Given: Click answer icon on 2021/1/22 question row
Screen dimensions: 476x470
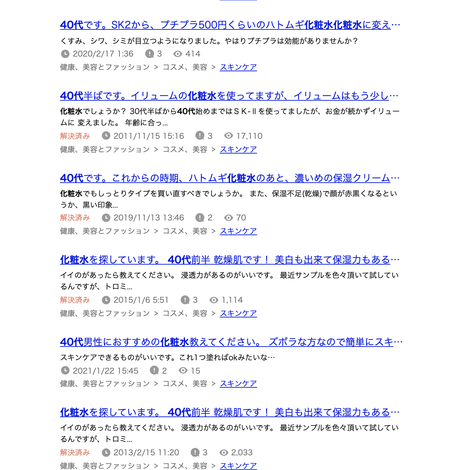Looking at the screenshot, I should (154, 371).
